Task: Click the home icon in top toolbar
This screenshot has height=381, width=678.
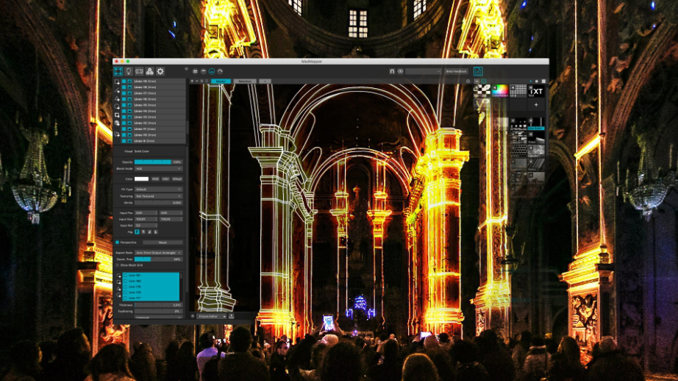Action: pyautogui.click(x=392, y=71)
